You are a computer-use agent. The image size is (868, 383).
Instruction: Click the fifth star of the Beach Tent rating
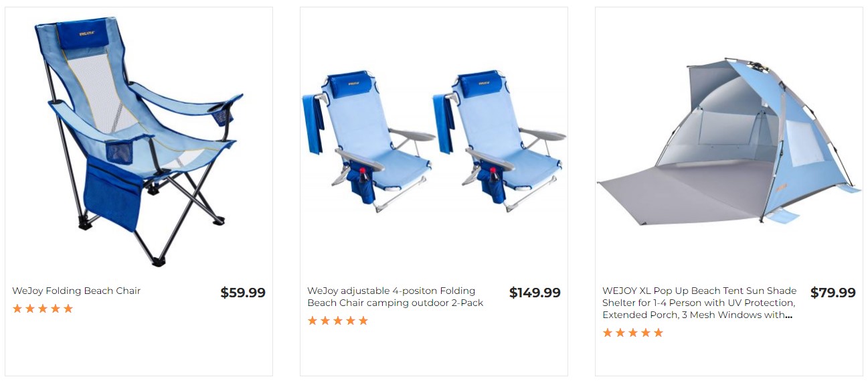pos(659,333)
